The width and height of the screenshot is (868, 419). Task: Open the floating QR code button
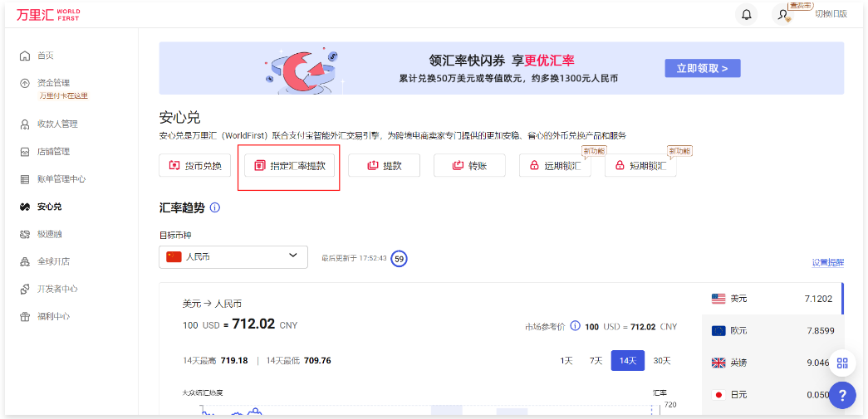(842, 363)
